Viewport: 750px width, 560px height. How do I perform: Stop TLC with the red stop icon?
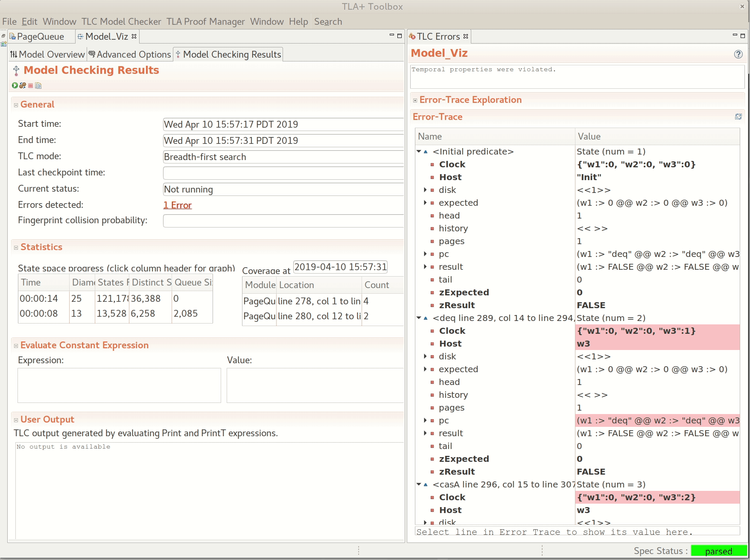point(31,85)
